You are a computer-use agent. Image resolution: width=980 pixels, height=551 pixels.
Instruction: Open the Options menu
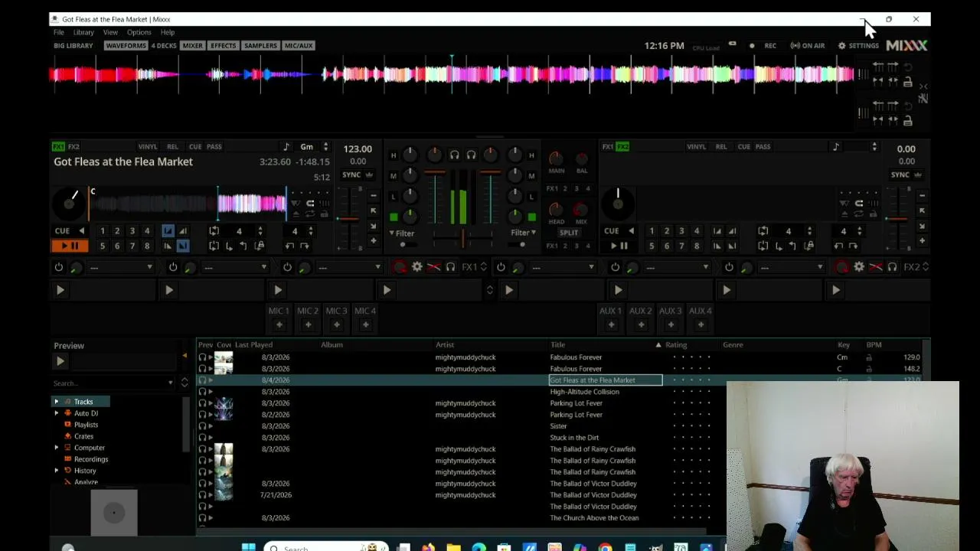tap(139, 32)
